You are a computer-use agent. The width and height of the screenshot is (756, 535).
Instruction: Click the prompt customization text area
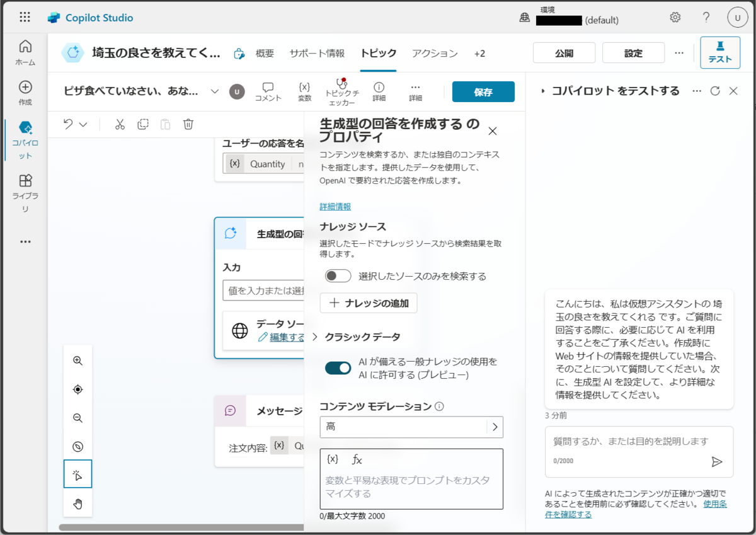(x=411, y=486)
